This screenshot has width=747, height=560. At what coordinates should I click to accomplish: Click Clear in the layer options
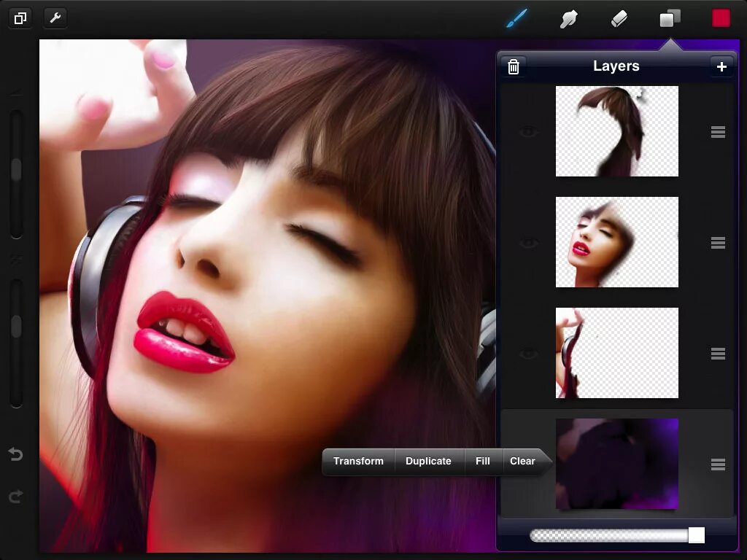click(x=522, y=461)
